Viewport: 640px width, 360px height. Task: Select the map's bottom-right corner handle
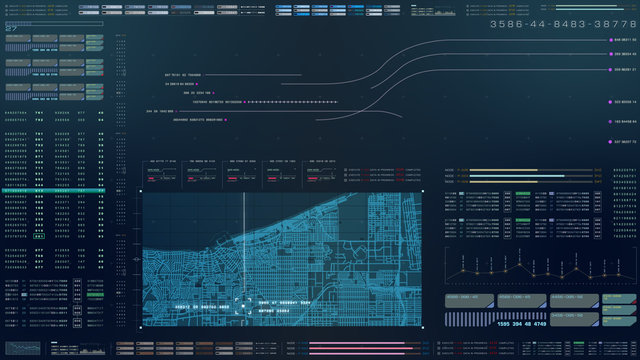click(x=422, y=327)
